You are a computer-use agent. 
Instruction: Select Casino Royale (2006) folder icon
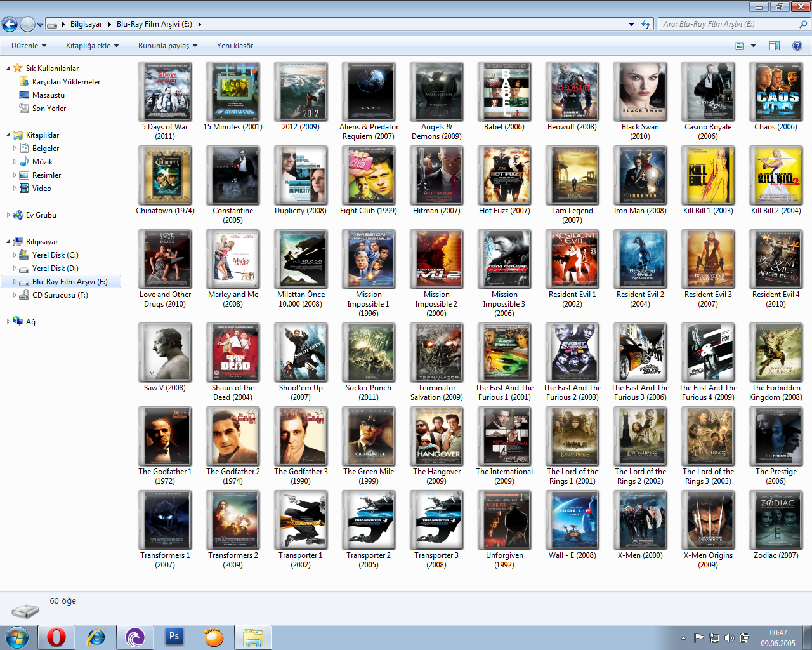point(709,92)
